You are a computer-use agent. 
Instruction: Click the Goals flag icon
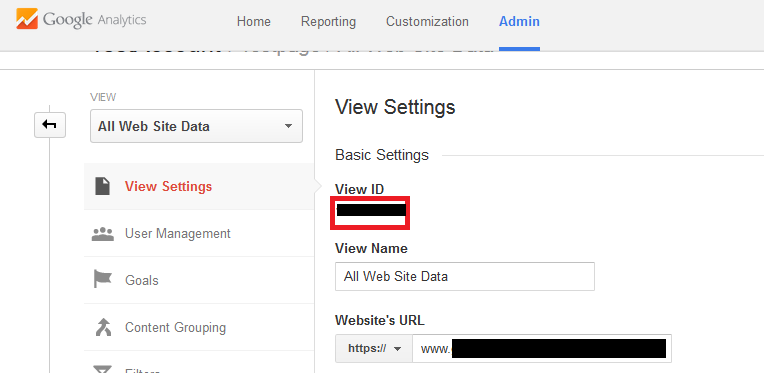[x=102, y=280]
